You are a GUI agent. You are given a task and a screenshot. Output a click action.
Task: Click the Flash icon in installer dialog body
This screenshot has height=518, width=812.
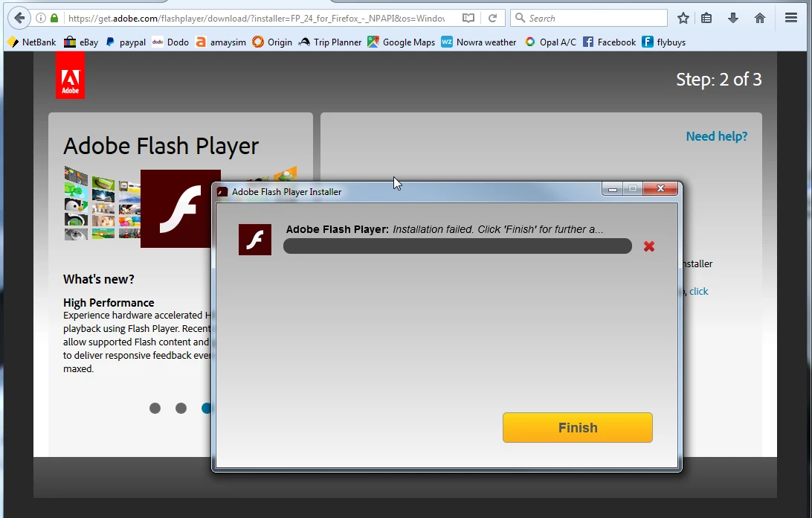255,240
